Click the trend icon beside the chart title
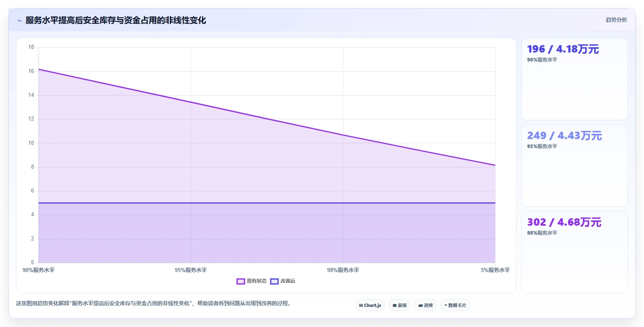 pos(19,21)
